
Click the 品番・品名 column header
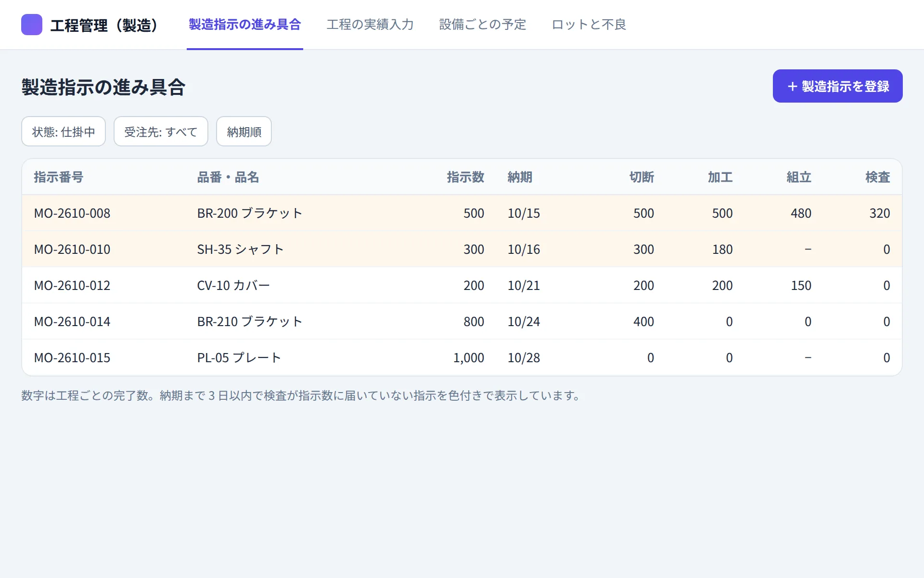click(x=228, y=177)
